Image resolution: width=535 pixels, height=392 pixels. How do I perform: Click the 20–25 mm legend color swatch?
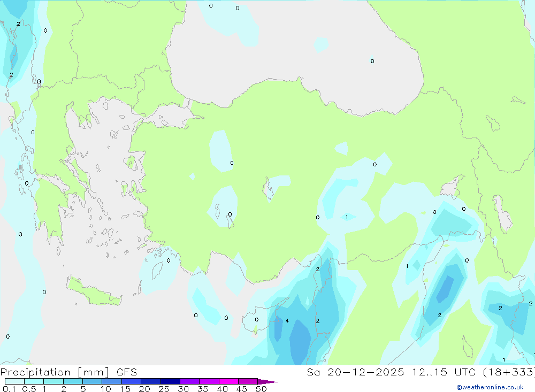pyautogui.click(x=150, y=381)
